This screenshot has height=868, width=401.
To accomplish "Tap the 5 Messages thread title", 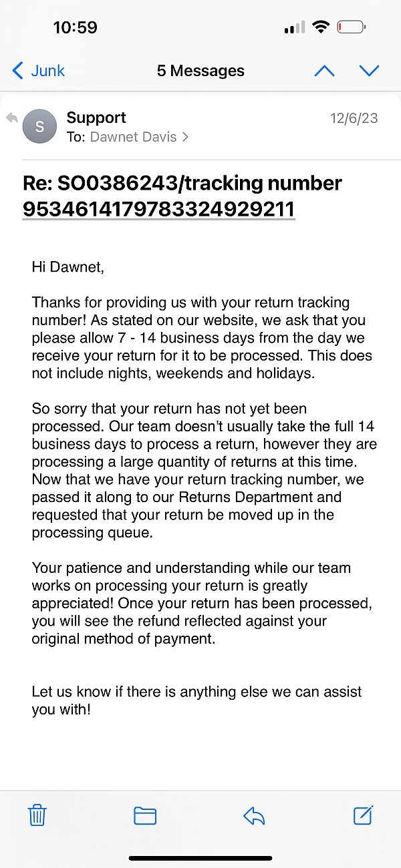I will tap(200, 71).
